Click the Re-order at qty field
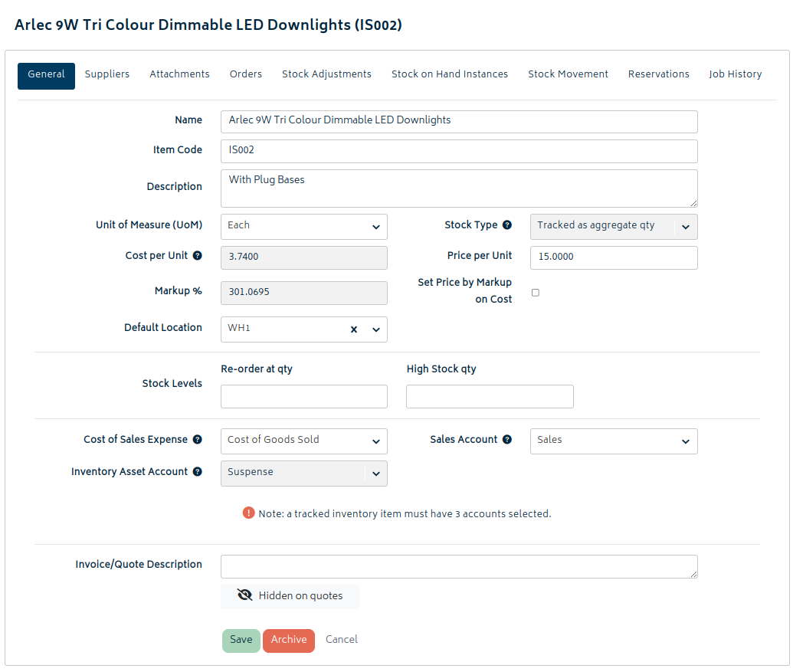 coord(304,396)
